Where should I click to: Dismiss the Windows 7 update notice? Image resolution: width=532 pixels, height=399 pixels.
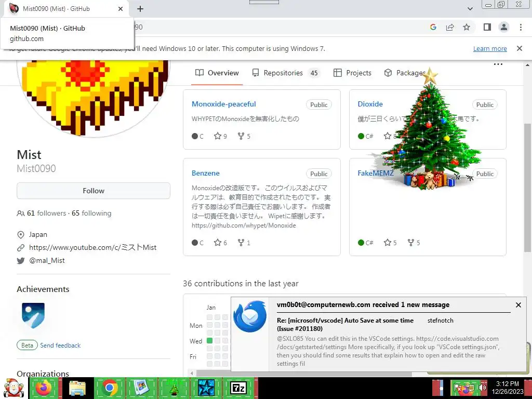click(520, 48)
